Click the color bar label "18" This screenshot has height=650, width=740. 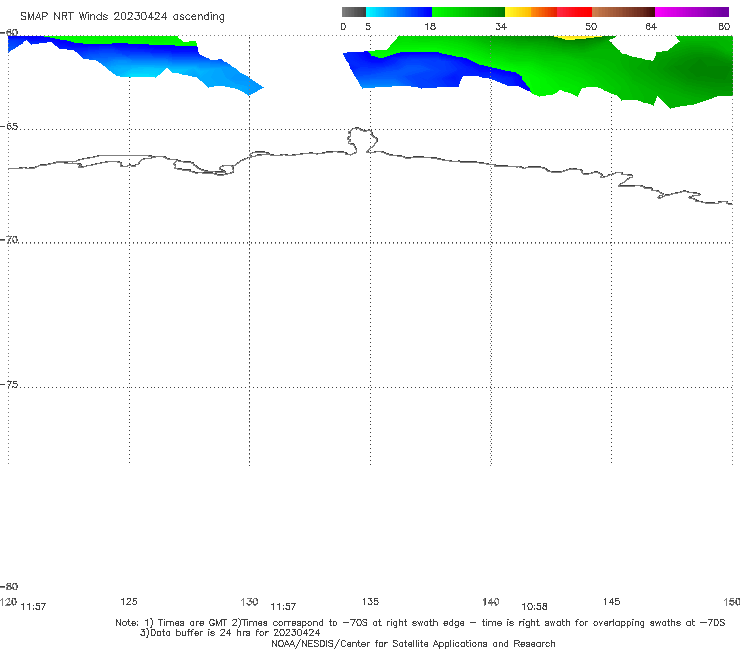430,27
